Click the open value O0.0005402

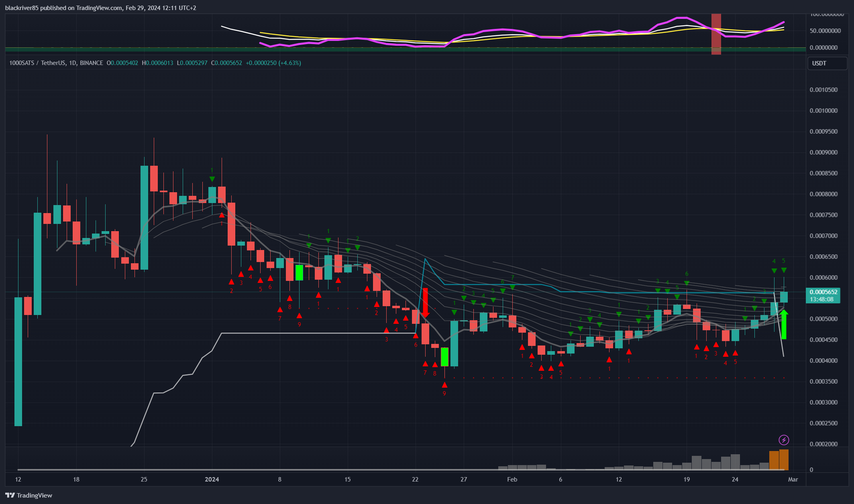pos(122,63)
